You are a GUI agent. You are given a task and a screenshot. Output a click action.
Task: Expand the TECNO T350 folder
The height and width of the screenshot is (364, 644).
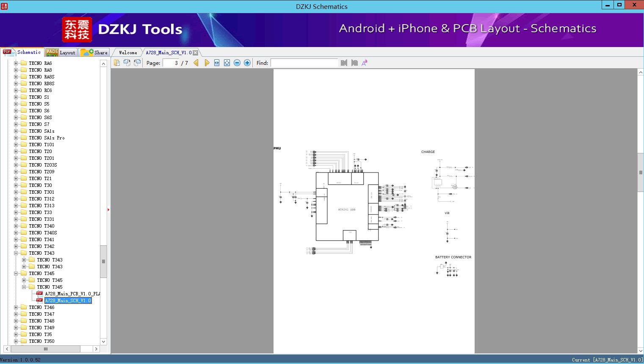click(x=16, y=341)
